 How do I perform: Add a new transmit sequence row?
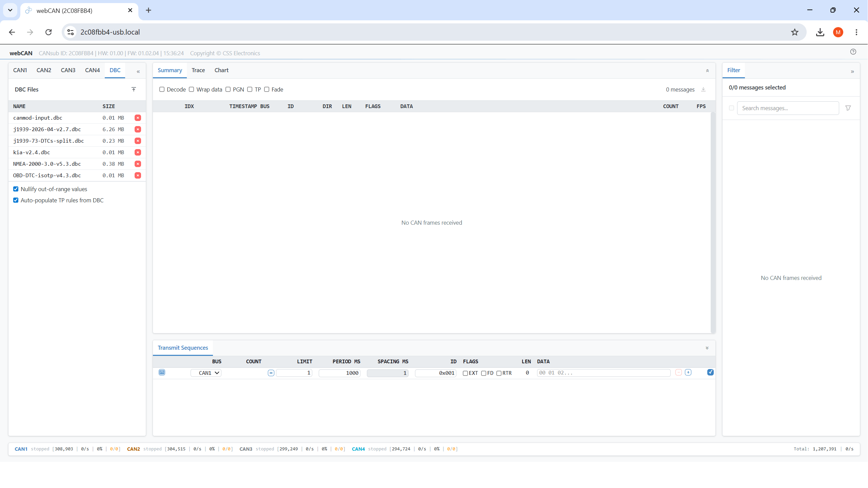[x=688, y=372]
